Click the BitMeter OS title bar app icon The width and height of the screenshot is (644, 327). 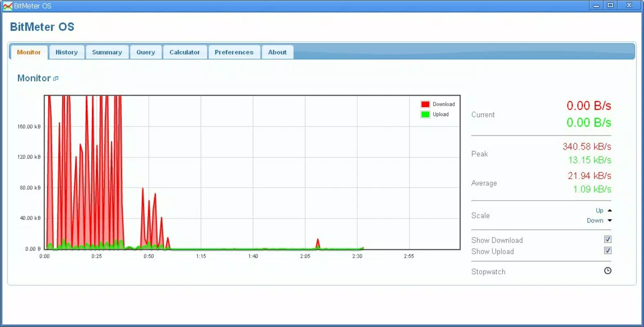[x=7, y=6]
